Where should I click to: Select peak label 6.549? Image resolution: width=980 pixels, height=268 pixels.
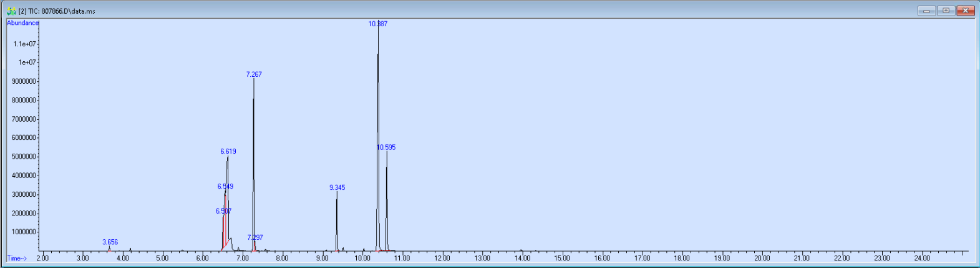click(x=225, y=186)
